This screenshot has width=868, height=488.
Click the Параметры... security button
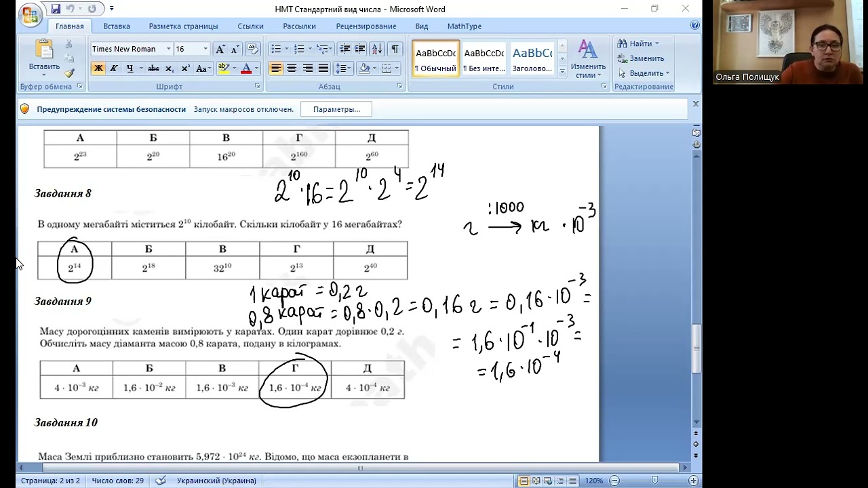(336, 109)
